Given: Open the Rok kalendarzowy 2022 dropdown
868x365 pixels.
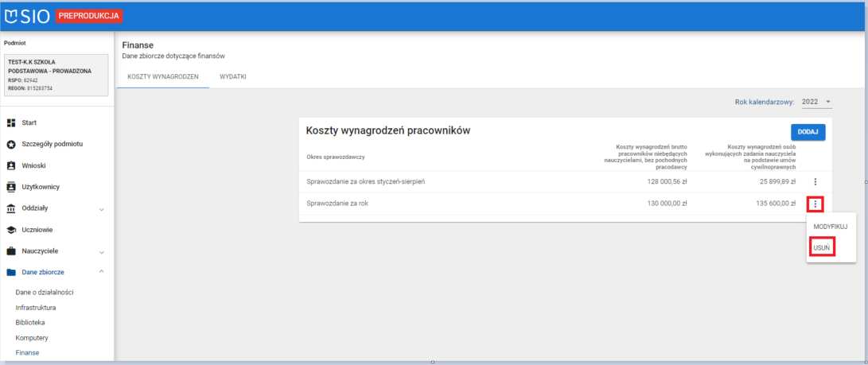Looking at the screenshot, I should coord(816,102).
